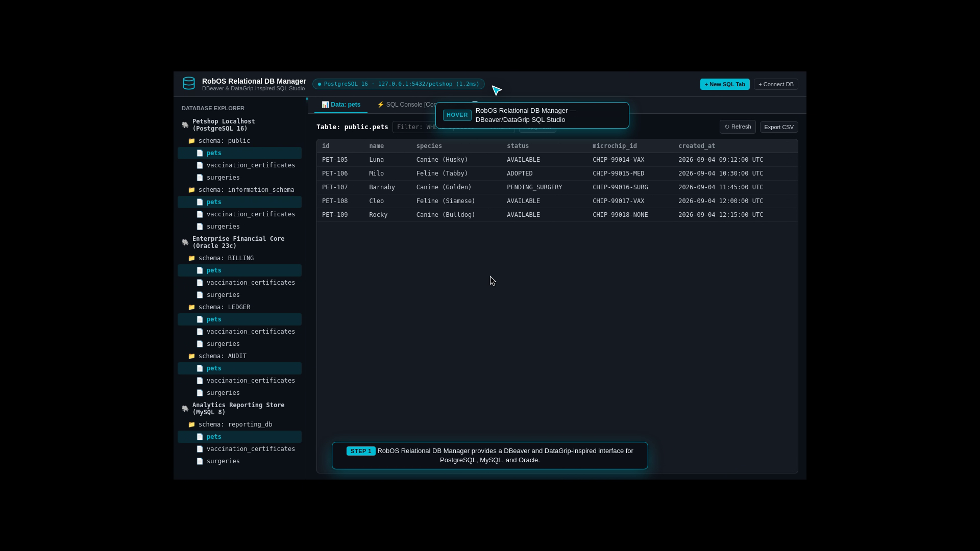Collapse the schema: LEDGER folder
980x551 pixels.
pos(239,307)
